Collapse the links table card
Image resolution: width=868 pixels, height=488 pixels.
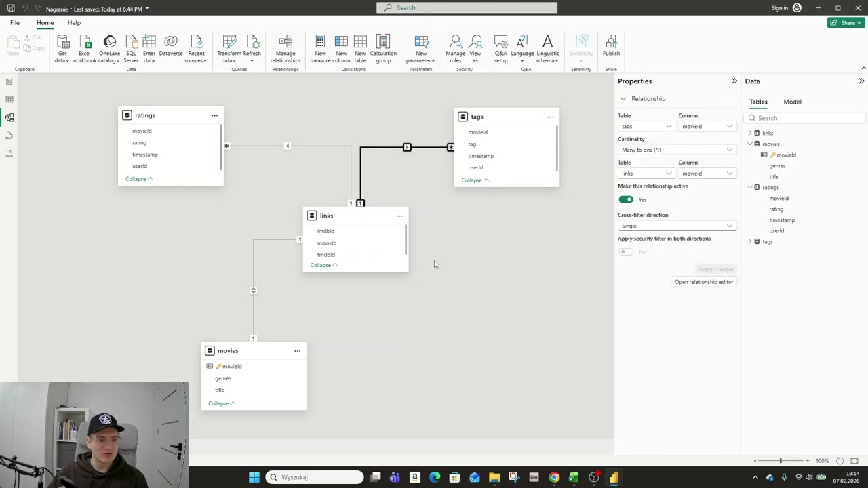tap(323, 265)
